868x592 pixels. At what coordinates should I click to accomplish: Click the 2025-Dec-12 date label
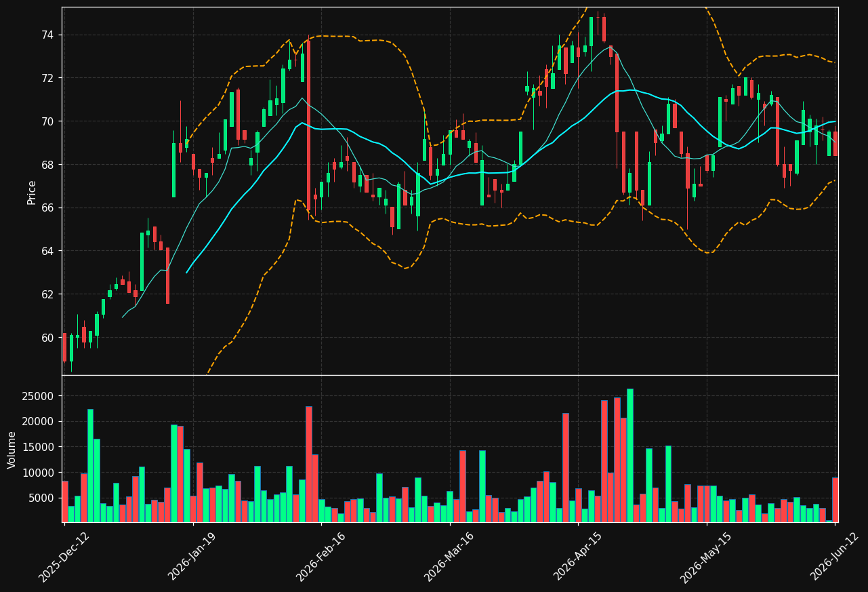[x=64, y=557]
